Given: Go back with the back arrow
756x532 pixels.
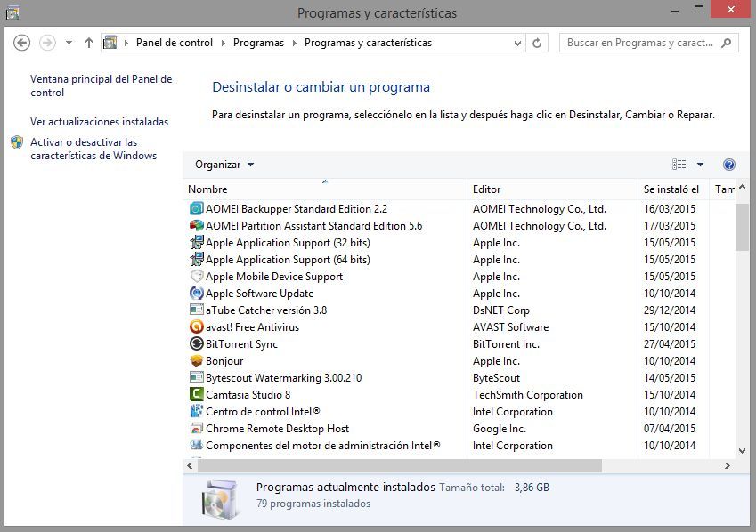Looking at the screenshot, I should [21, 43].
